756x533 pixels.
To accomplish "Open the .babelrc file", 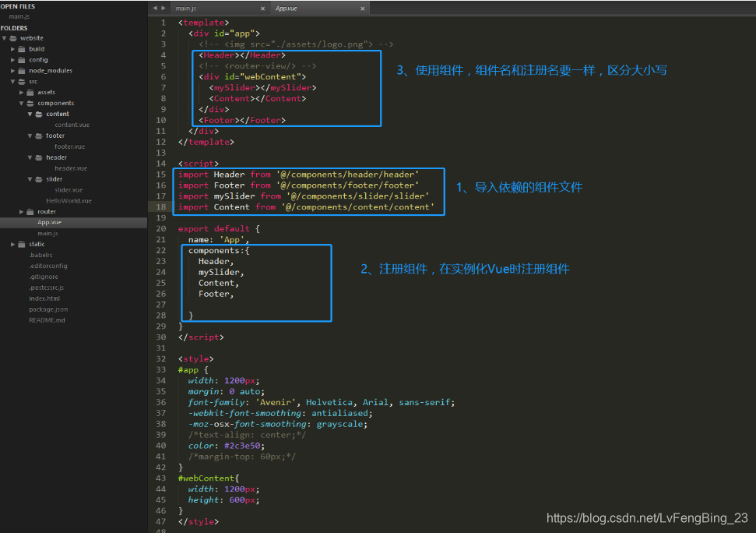I will click(x=41, y=255).
